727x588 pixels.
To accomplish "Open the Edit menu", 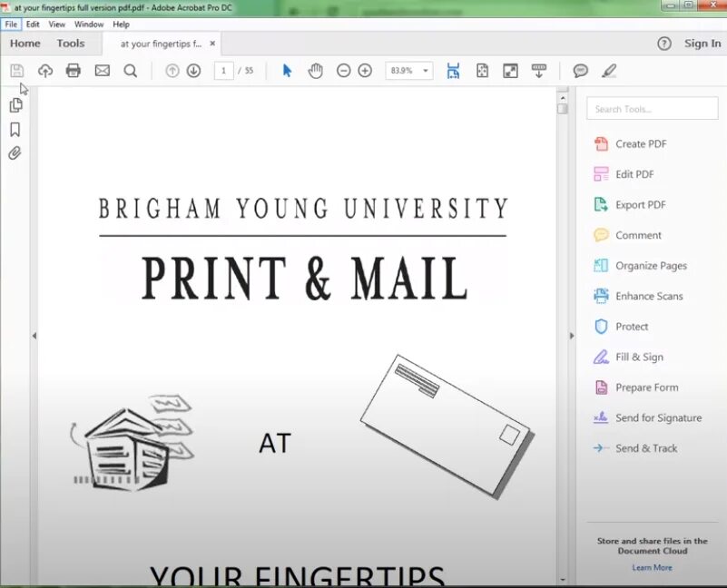I will coord(33,24).
